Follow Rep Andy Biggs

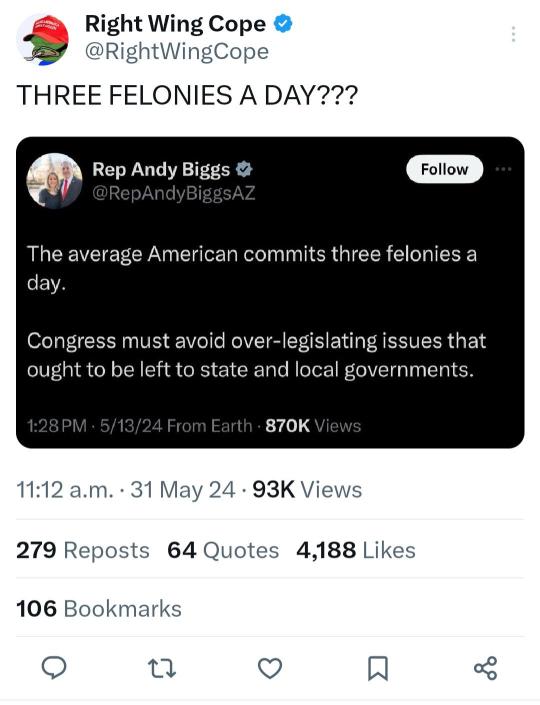click(x=444, y=169)
